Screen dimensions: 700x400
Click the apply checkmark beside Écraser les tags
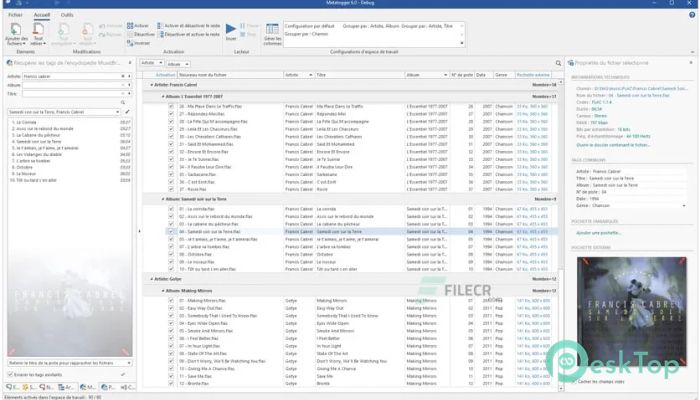point(123,375)
